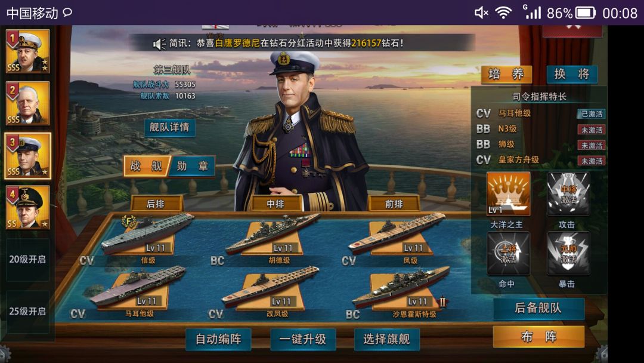Screen dimensions: 644x363
Task: Toggle 已激活 status for 马耳他级
Action: [592, 114]
